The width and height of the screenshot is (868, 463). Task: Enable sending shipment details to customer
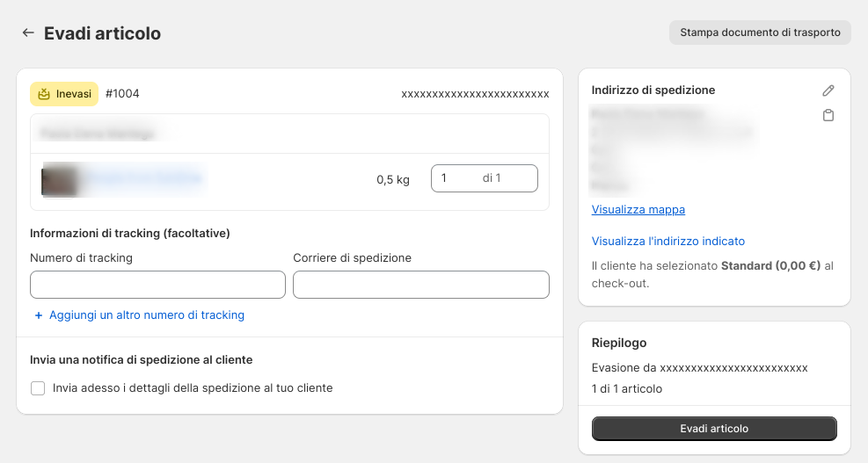38,388
